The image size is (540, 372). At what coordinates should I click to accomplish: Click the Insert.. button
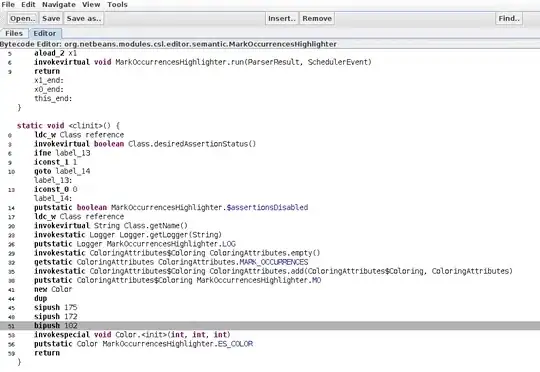[282, 18]
